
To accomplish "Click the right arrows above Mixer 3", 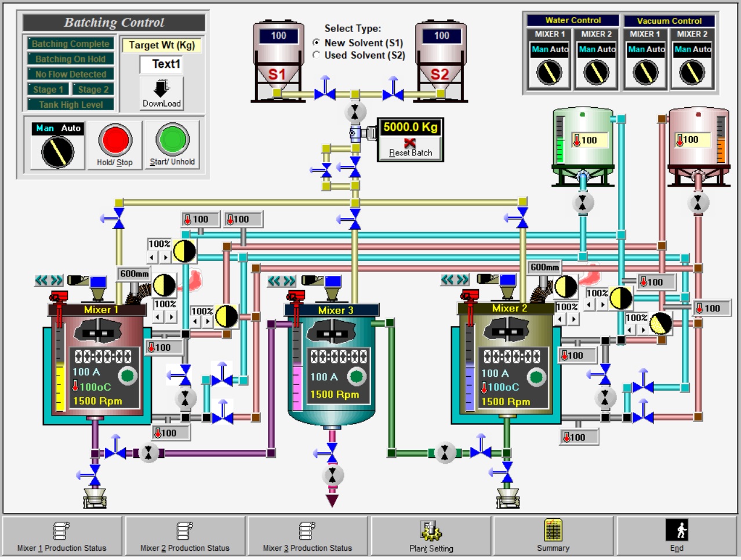I will pos(289,281).
